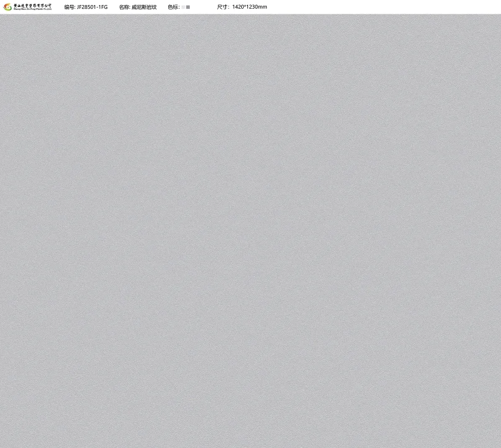The width and height of the screenshot is (501, 448).
Task: Pick the darker gray color swatch
Action: point(188,7)
